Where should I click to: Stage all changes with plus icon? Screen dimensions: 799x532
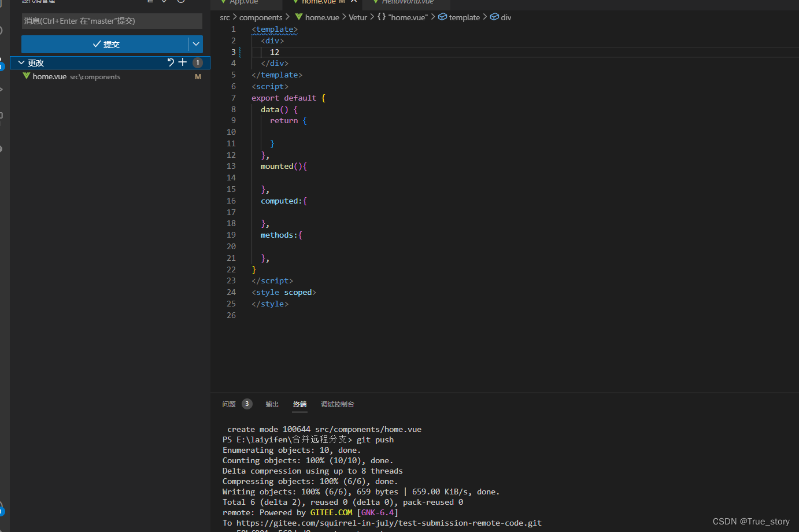[x=183, y=62]
